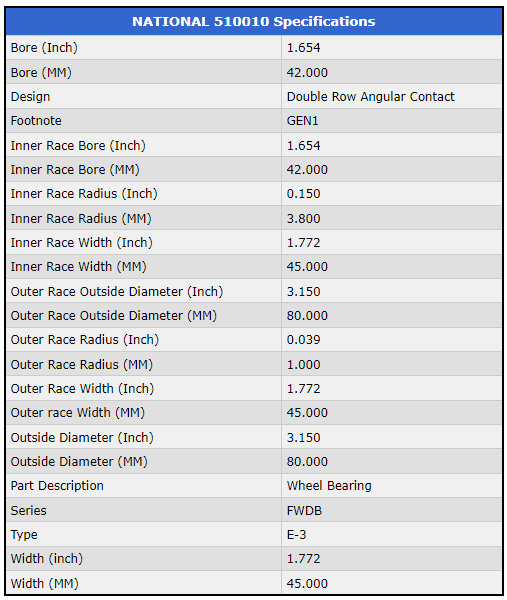The height and width of the screenshot is (600, 507).
Task: Click the Width (inch) row label
Action: pyautogui.click(x=47, y=559)
